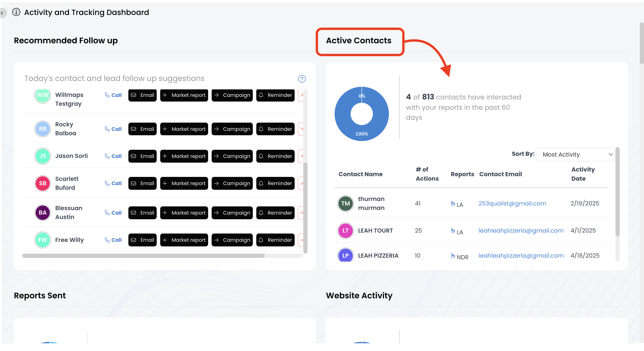Click the SB avatar for Scarlett Buford
This screenshot has height=351, width=644.
tap(43, 183)
